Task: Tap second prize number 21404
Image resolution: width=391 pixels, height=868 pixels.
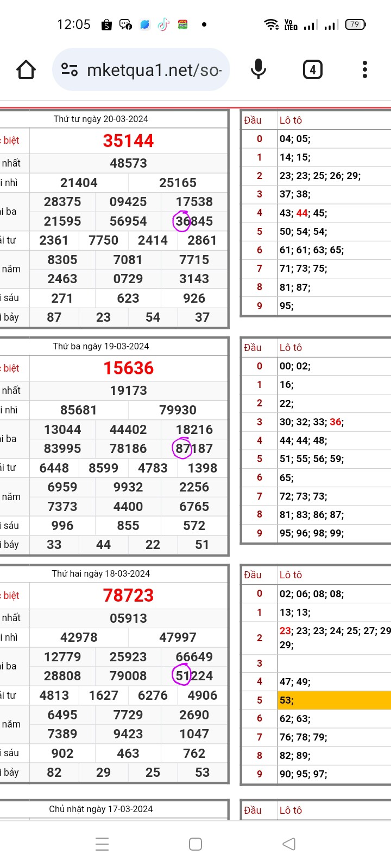Action: (79, 183)
